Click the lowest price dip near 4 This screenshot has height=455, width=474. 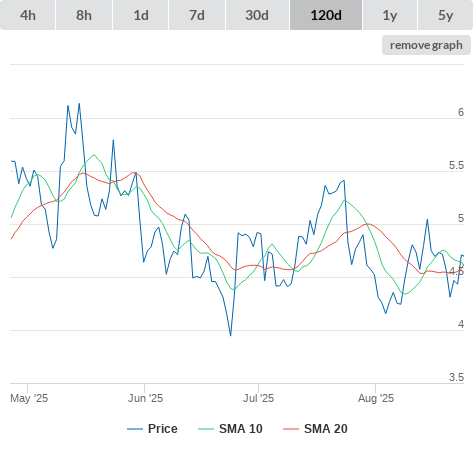tap(231, 335)
